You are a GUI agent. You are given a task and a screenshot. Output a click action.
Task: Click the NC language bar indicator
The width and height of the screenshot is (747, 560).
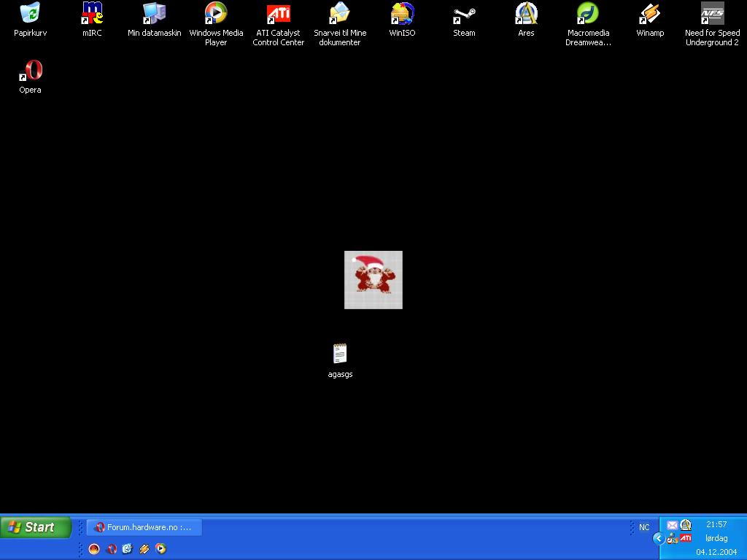644,527
